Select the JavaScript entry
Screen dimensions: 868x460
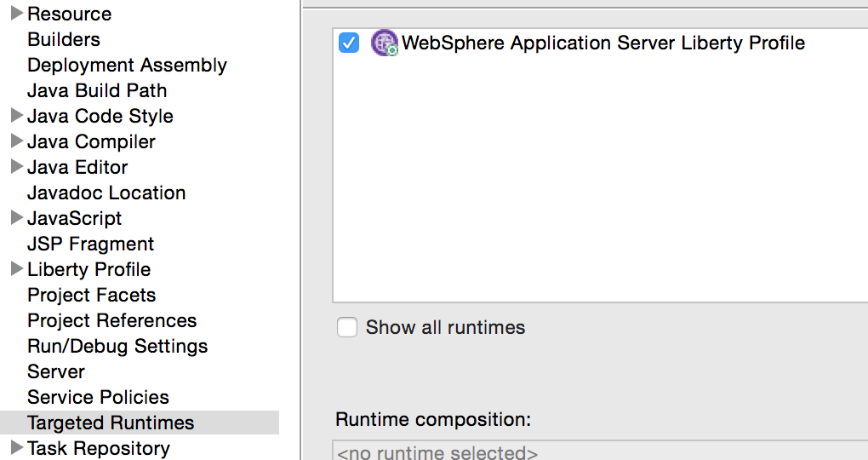pos(74,218)
